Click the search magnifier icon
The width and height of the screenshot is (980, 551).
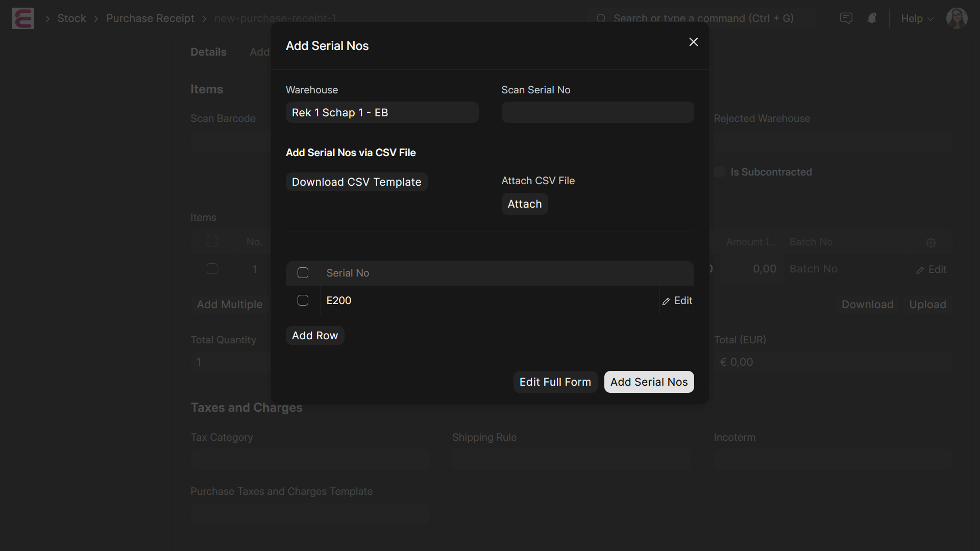tap(601, 18)
